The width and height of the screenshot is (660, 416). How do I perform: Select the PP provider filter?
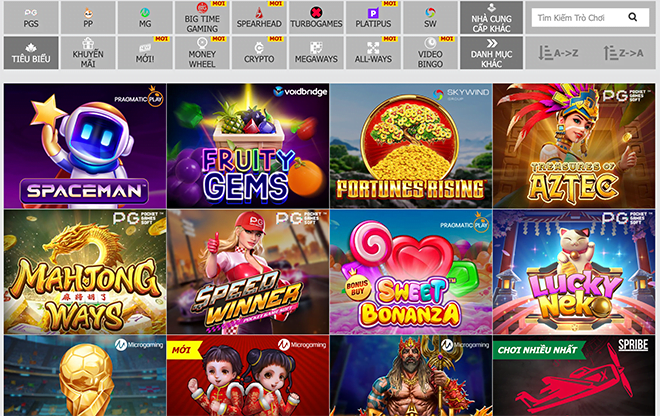pyautogui.click(x=88, y=18)
